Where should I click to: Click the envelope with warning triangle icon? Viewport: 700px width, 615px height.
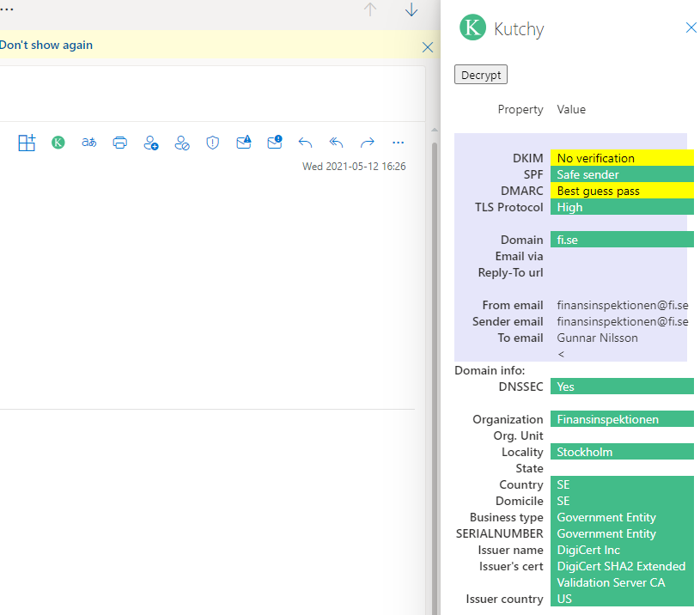click(x=244, y=143)
